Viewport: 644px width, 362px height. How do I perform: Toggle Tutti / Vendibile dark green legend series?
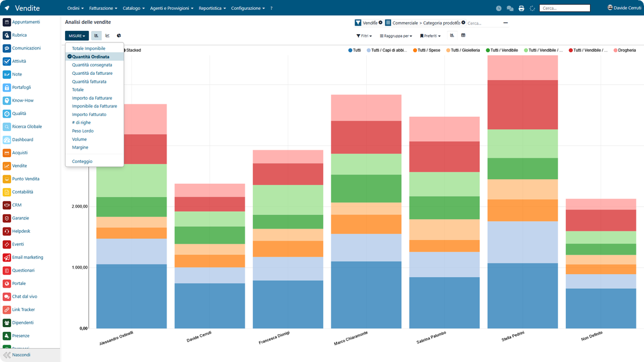[x=502, y=50]
